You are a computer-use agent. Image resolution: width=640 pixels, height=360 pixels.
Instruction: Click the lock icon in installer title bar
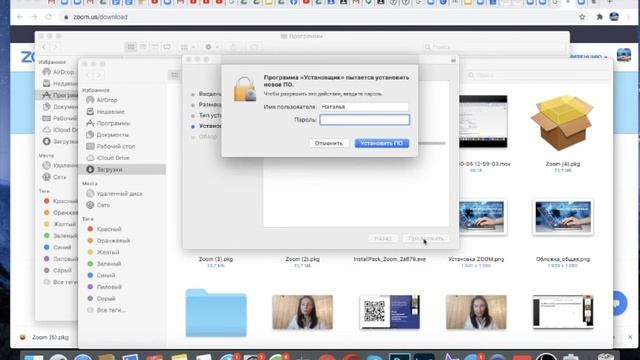coord(453,60)
